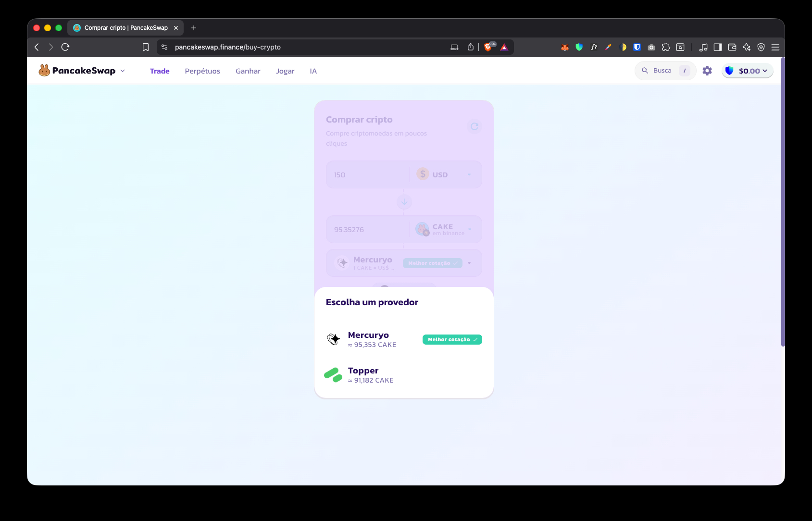
Task: Click the refresh quote icon in Comprar cripto
Action: (475, 126)
